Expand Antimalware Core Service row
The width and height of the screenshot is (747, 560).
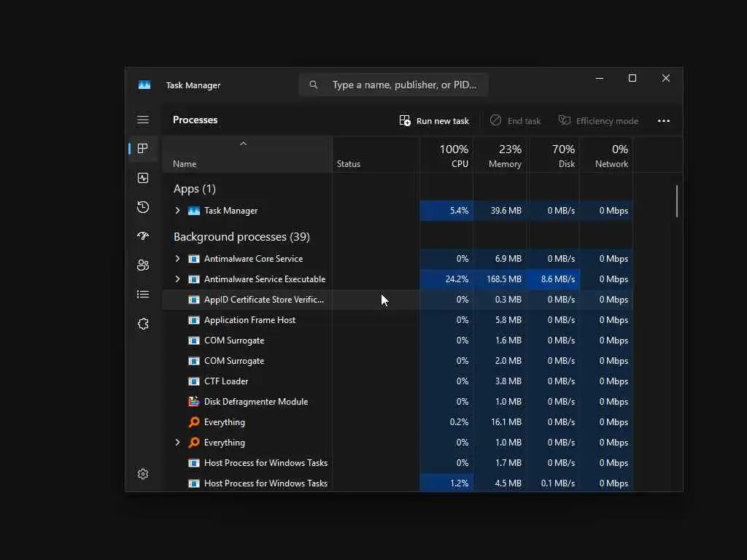click(178, 259)
